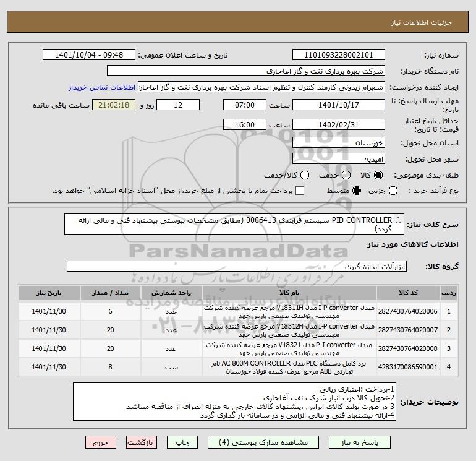Toggle the Islamic treasury payment checkbox
Viewport: 476px width, 461px height.
coord(300,191)
